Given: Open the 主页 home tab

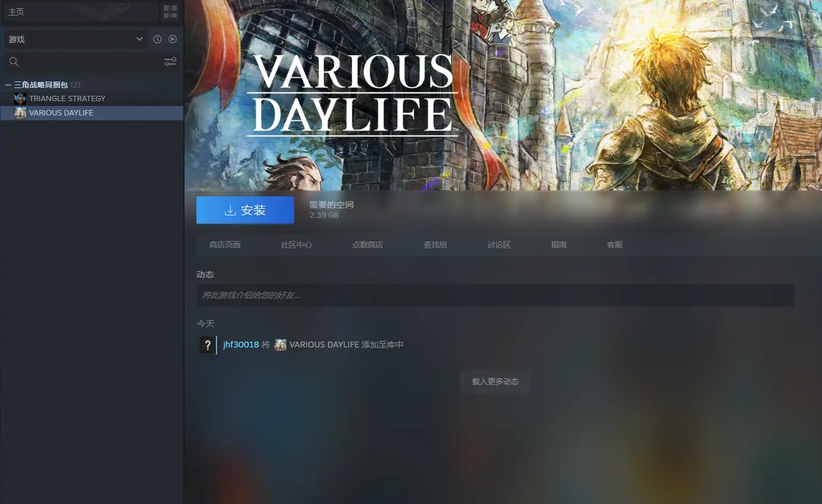Looking at the screenshot, I should [81, 12].
